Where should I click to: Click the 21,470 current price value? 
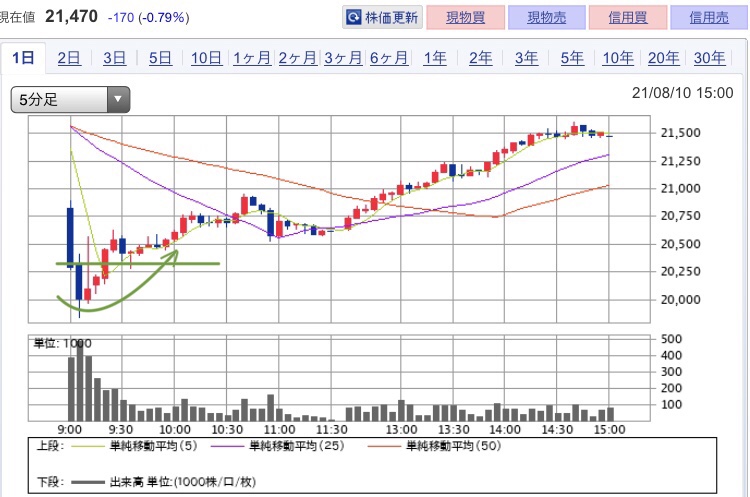71,17
